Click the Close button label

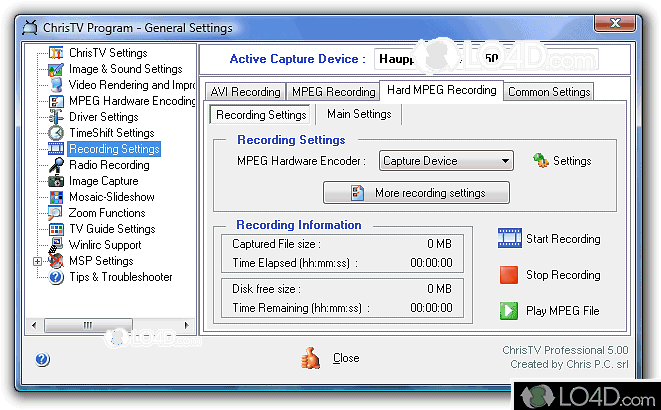(346, 358)
